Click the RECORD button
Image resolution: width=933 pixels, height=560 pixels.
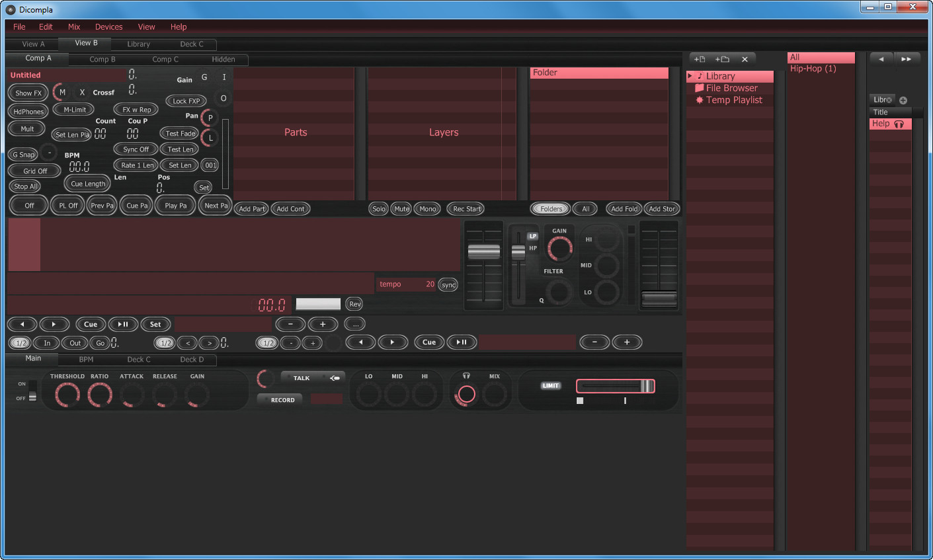click(x=280, y=400)
